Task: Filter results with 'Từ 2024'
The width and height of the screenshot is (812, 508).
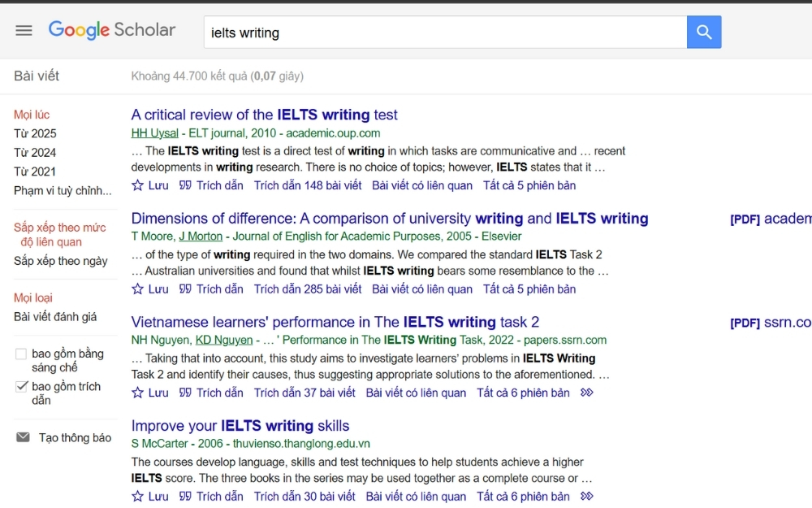Action: (35, 153)
